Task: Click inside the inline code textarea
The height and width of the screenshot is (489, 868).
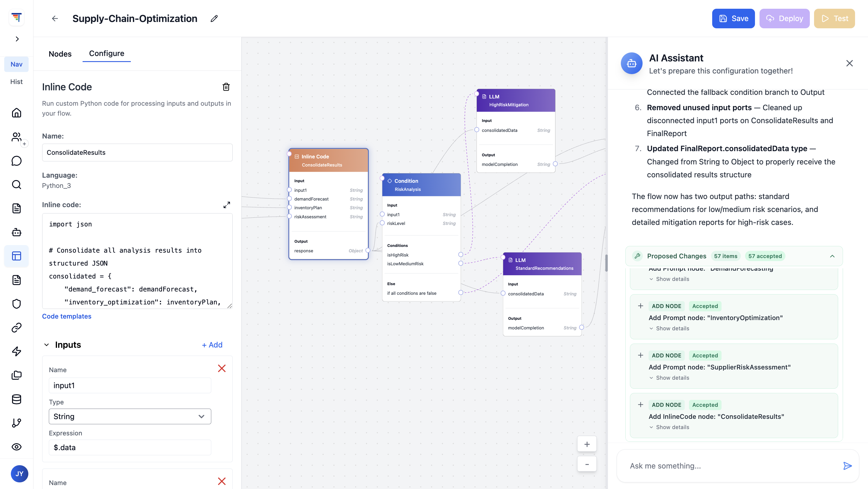Action: 137,261
